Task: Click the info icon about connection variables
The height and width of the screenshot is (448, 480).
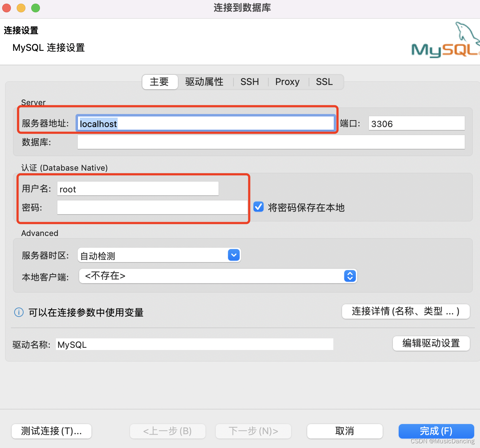Action: (19, 312)
